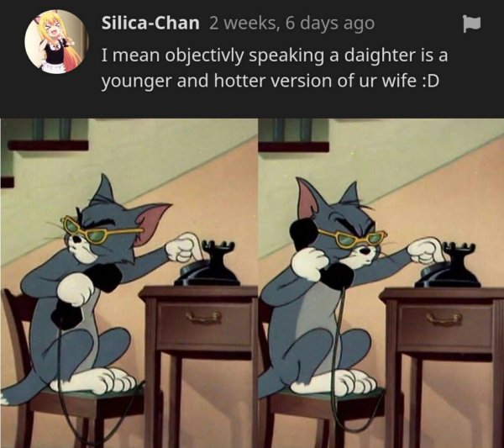The height and width of the screenshot is (448, 504).
Task: Click the window ledge in left panel
Action: pos(48,145)
